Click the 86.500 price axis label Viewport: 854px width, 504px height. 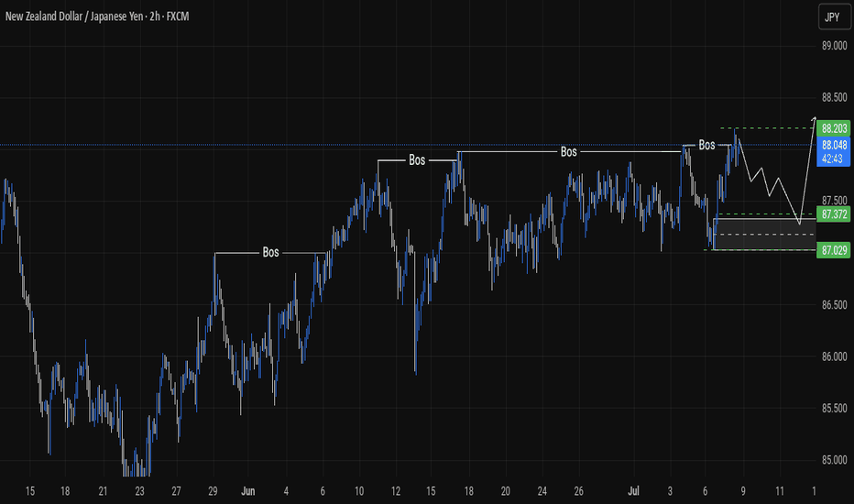(x=835, y=304)
